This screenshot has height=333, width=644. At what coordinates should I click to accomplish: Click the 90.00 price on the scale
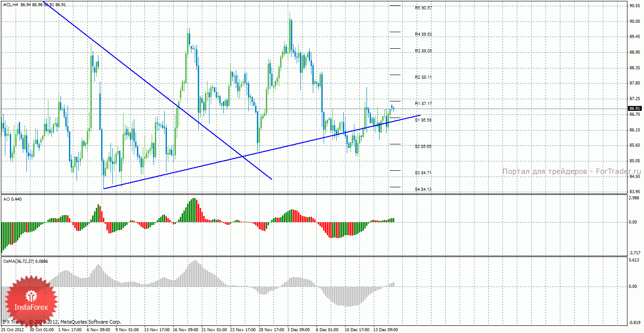point(634,21)
